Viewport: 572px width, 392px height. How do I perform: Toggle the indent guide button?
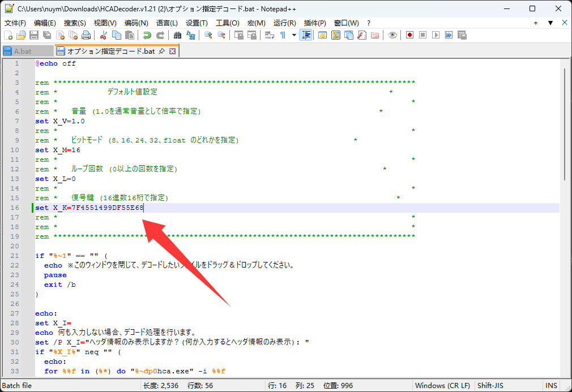(x=306, y=35)
